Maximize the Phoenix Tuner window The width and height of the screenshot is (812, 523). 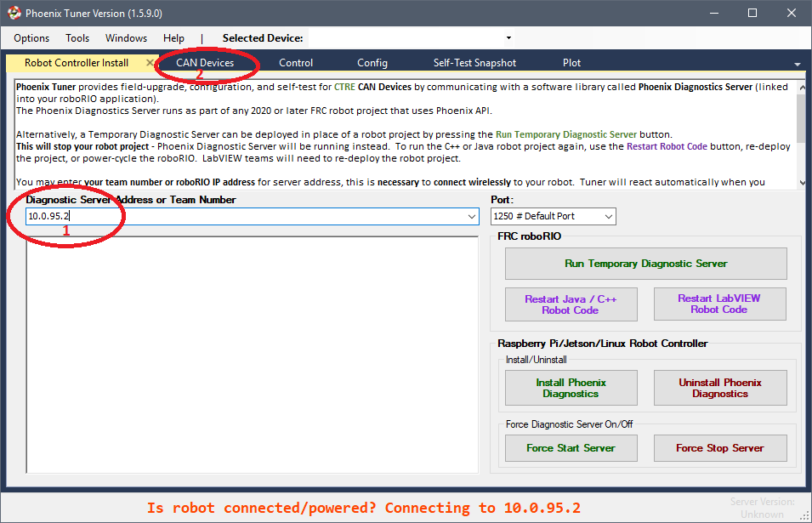click(752, 13)
